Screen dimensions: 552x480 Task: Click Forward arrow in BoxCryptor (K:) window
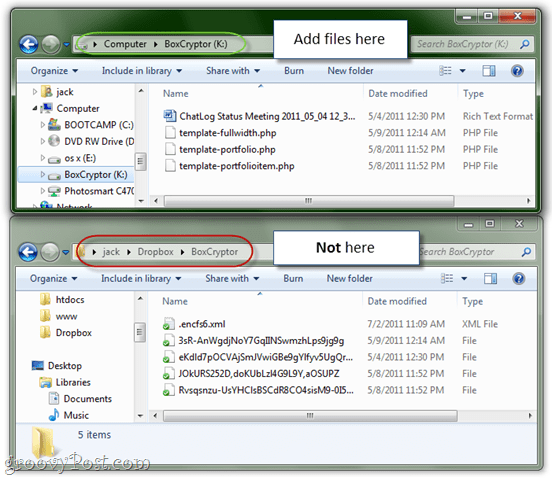[51, 45]
